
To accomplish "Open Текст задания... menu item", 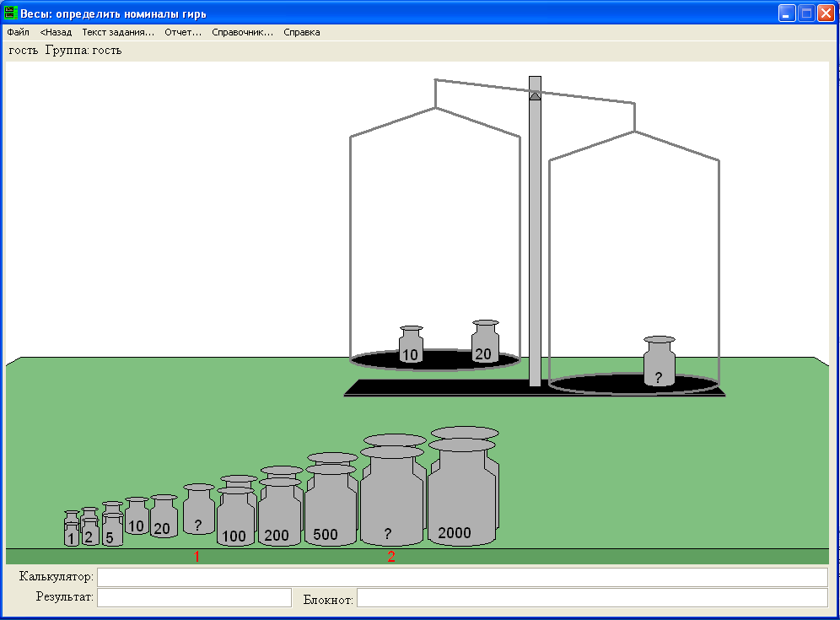I will pos(118,32).
